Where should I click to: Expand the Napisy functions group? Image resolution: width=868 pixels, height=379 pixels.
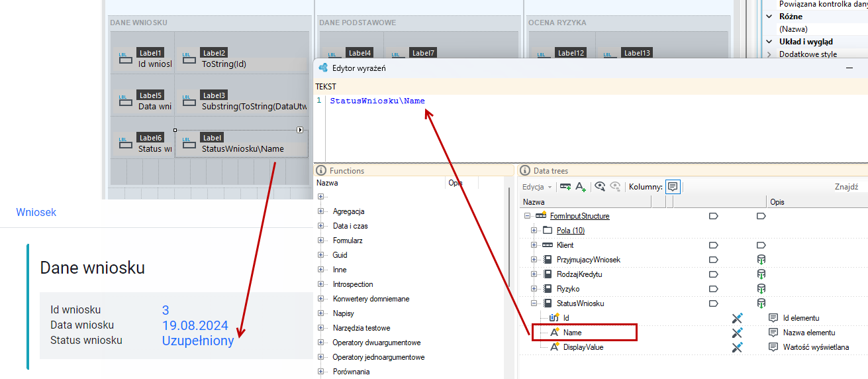pos(320,313)
